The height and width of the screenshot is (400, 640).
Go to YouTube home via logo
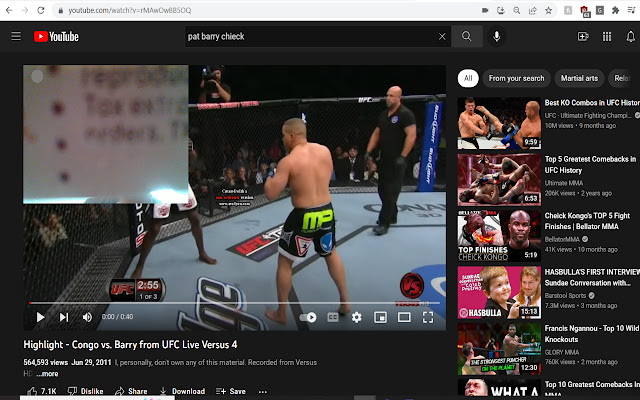coord(56,37)
